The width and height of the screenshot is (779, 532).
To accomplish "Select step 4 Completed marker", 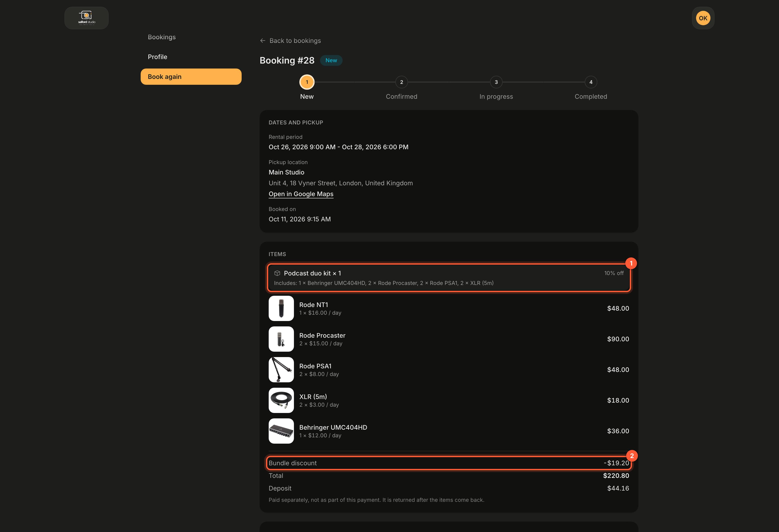I will [x=591, y=82].
